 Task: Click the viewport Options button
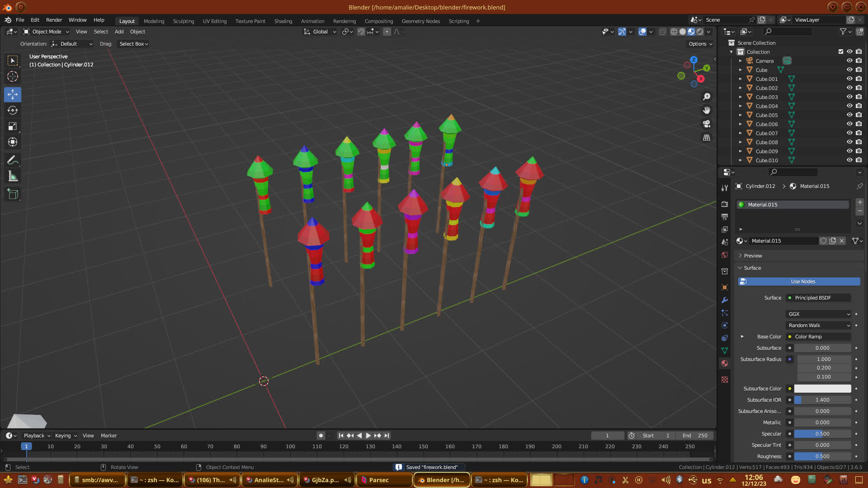tap(700, 44)
